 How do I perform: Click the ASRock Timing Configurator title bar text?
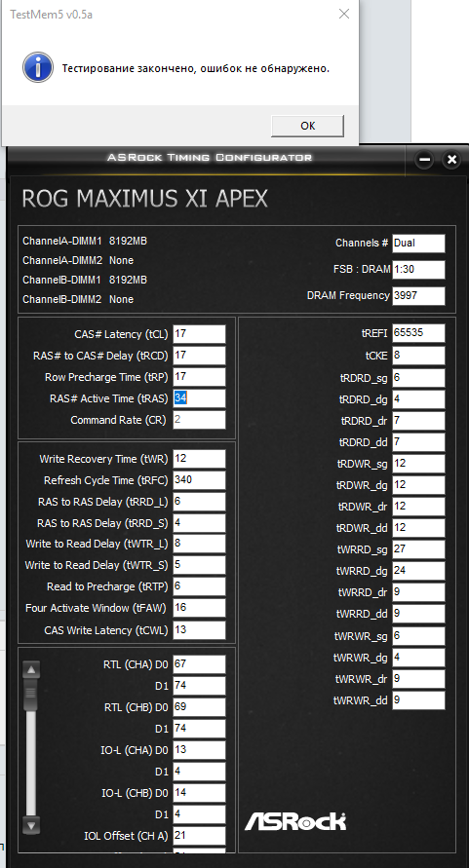click(210, 157)
